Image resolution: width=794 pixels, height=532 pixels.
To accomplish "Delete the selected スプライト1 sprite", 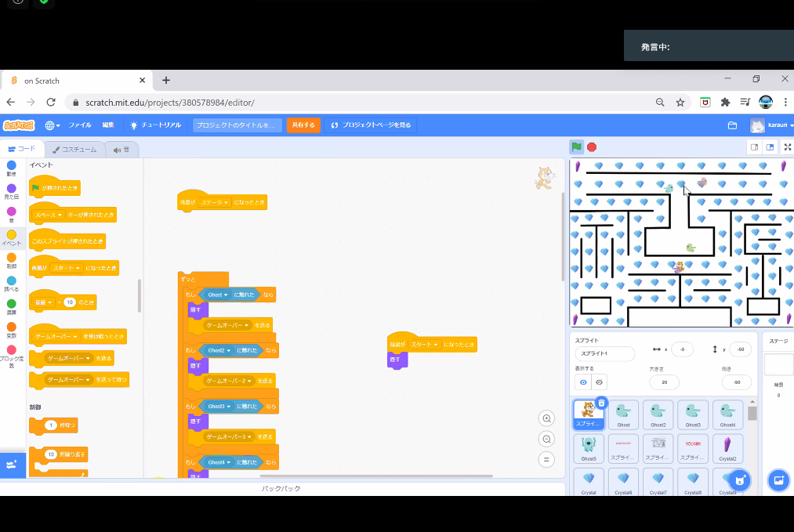I will tap(601, 403).
